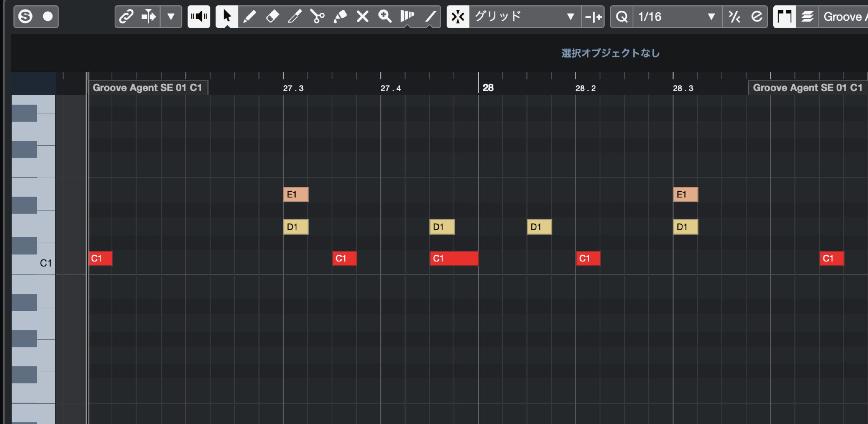This screenshot has height=424, width=868.
Task: Select the E1 note at 27.3
Action: pyautogui.click(x=296, y=194)
